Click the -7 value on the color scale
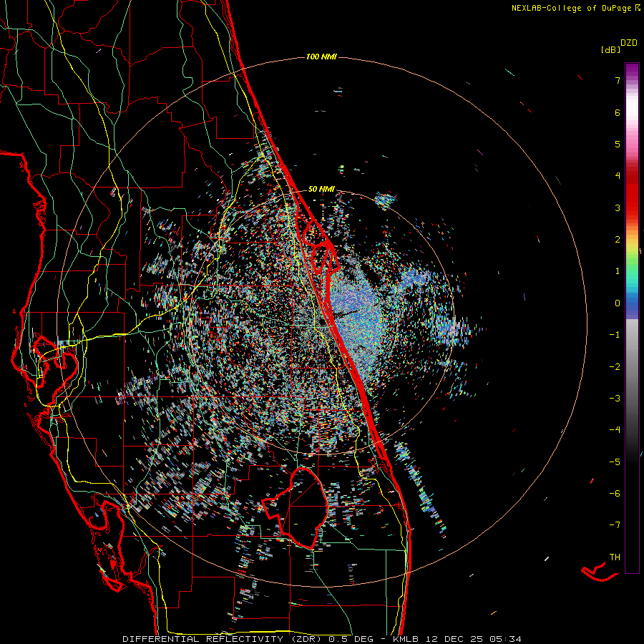The image size is (644, 644). [615, 525]
